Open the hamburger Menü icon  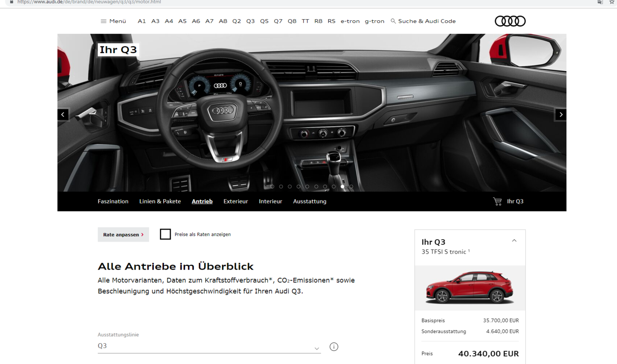(x=103, y=21)
